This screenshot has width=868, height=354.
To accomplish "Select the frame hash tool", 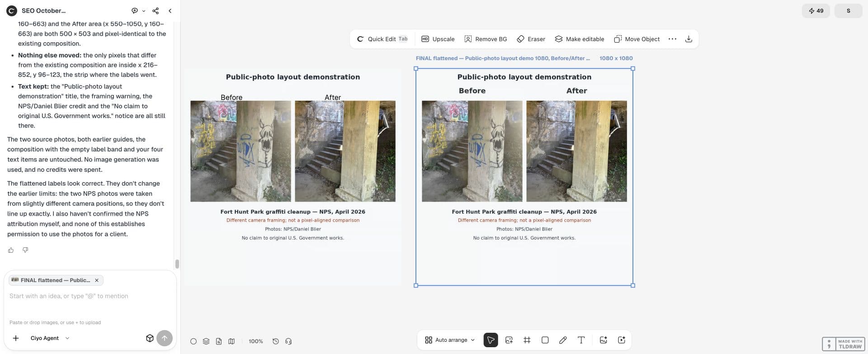I will click(527, 340).
